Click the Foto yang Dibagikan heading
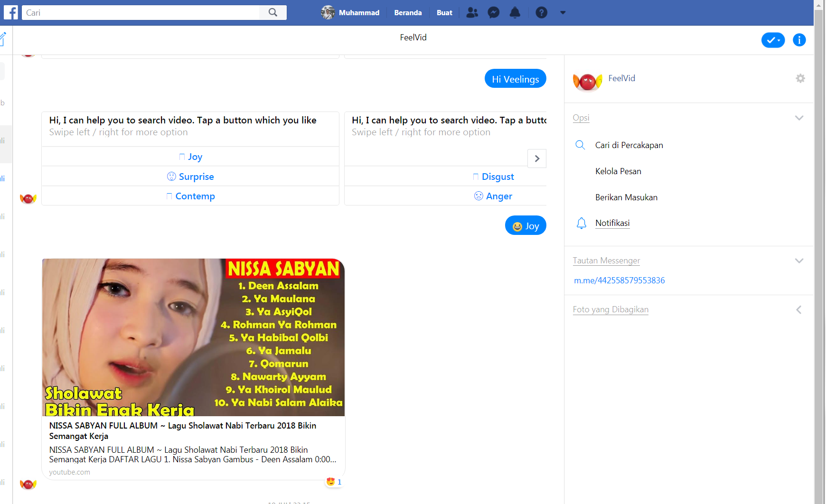Image resolution: width=826 pixels, height=504 pixels. pos(610,309)
